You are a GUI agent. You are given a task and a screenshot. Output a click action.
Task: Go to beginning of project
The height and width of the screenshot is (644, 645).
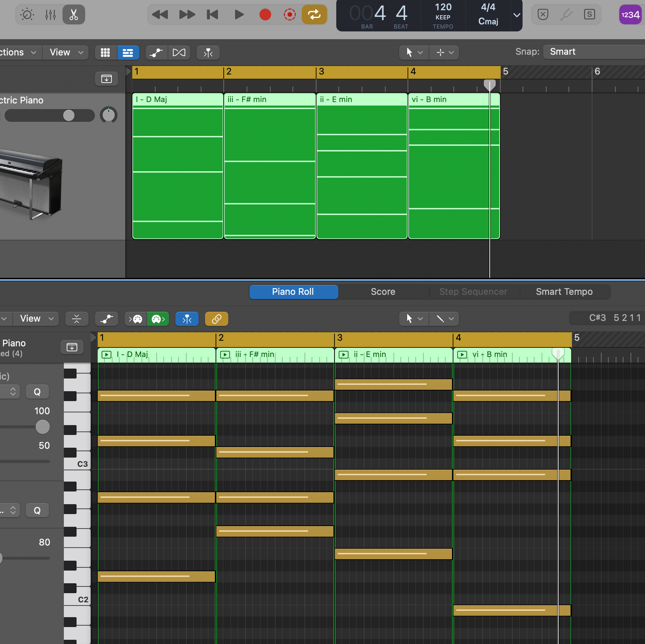tap(212, 15)
